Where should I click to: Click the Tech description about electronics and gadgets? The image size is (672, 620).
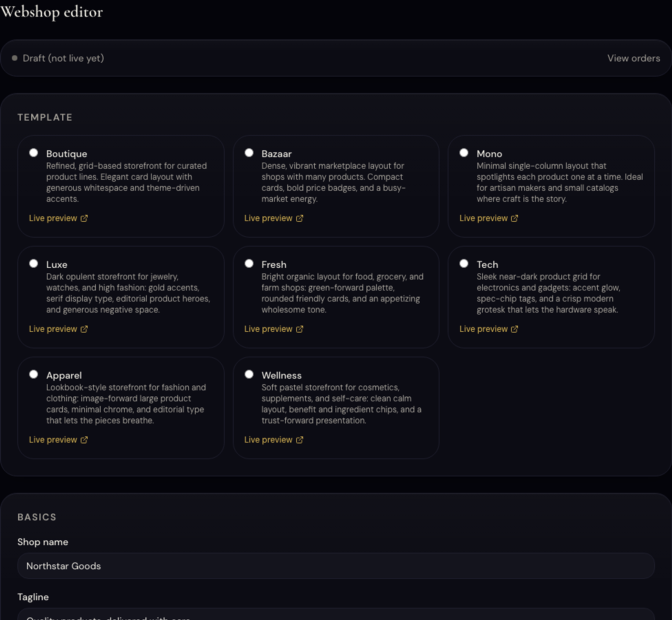tap(548, 293)
